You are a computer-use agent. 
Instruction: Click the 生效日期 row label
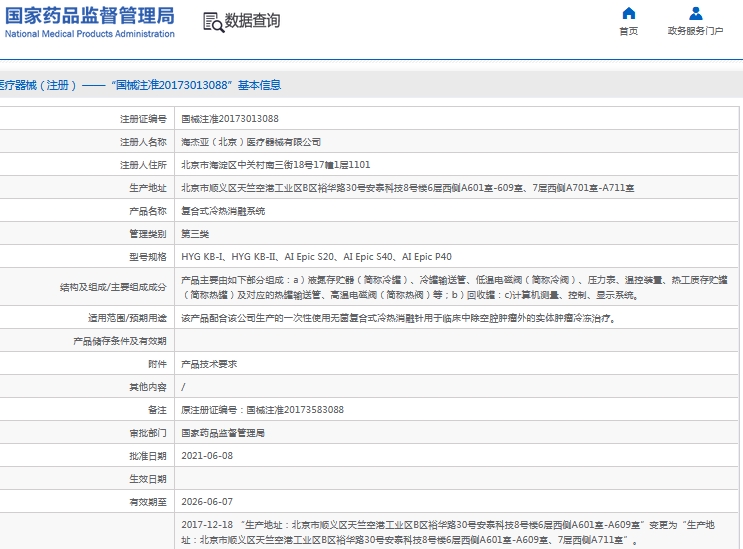(x=148, y=479)
